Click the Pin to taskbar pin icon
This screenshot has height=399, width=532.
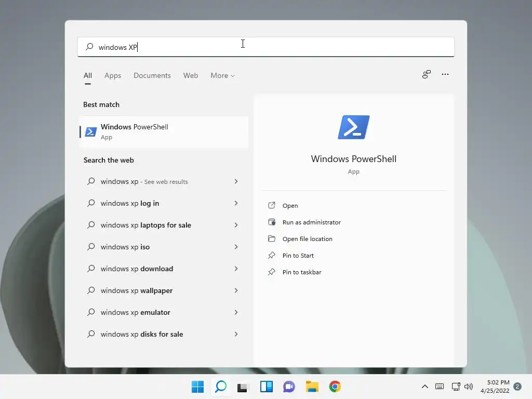tap(272, 272)
